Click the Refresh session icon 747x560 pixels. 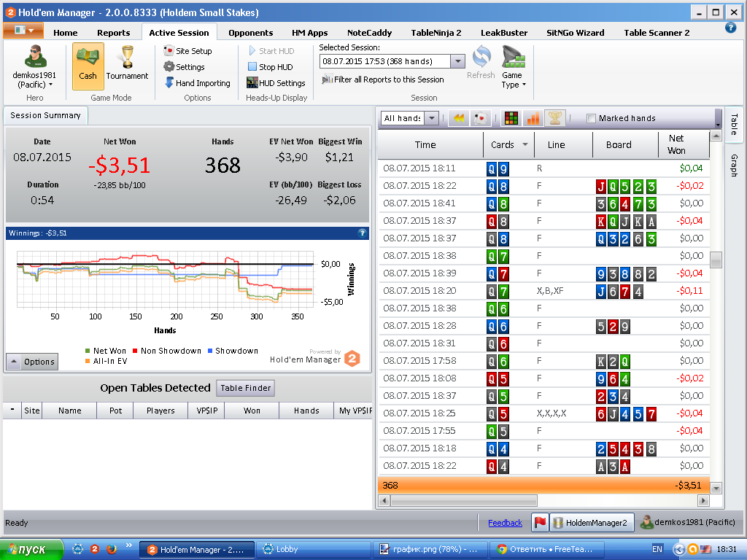(481, 63)
